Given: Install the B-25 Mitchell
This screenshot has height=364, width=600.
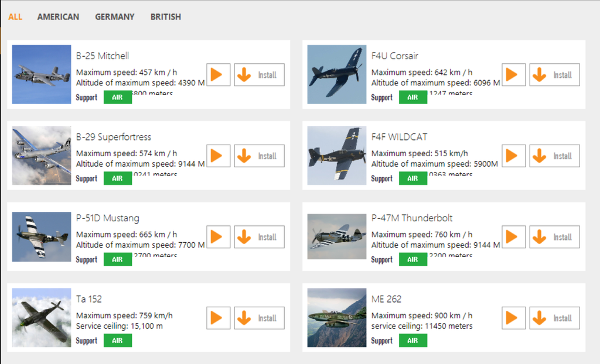Looking at the screenshot, I should point(259,75).
